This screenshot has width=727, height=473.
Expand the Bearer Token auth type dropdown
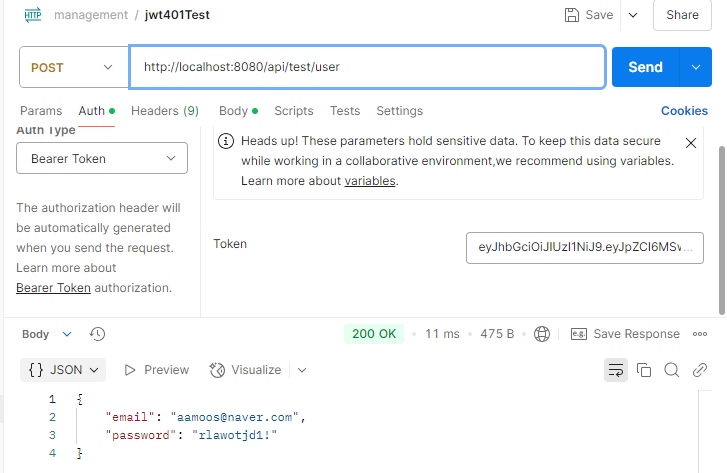(x=102, y=158)
